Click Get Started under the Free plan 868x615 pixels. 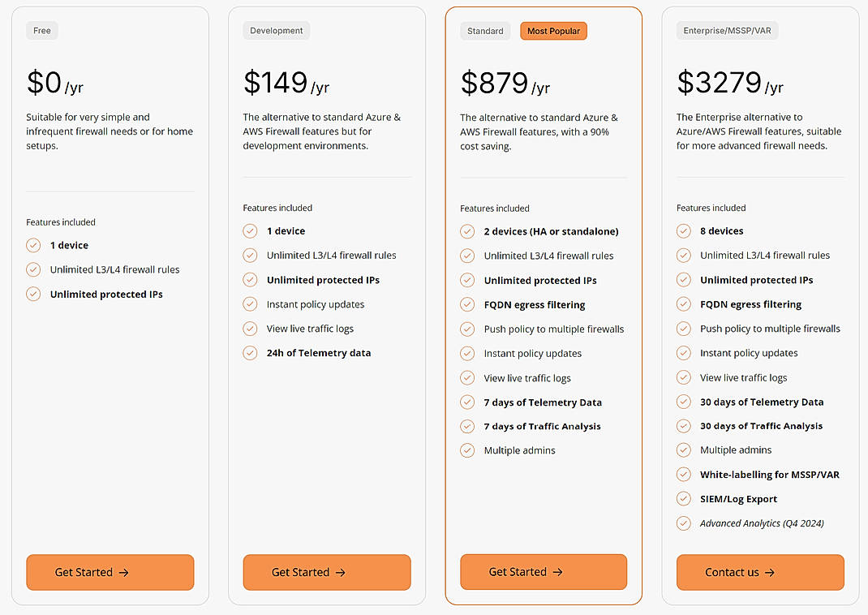110,572
